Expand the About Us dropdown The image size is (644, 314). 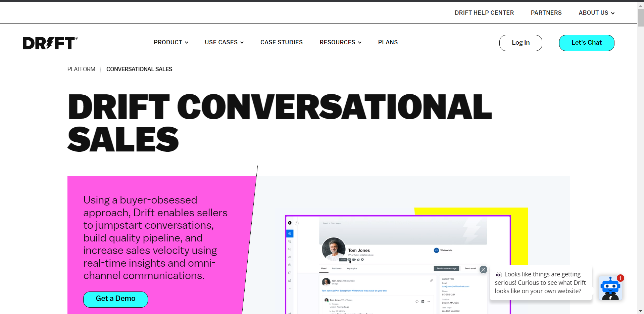(x=596, y=13)
